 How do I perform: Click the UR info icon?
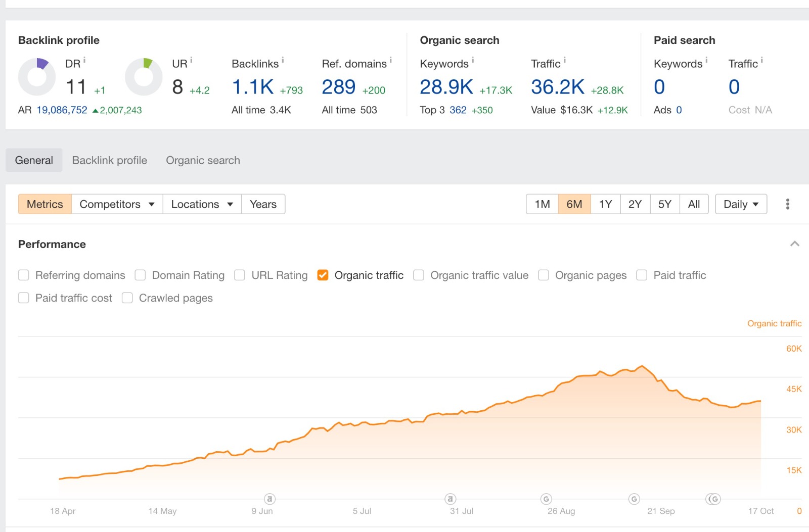coord(191,60)
